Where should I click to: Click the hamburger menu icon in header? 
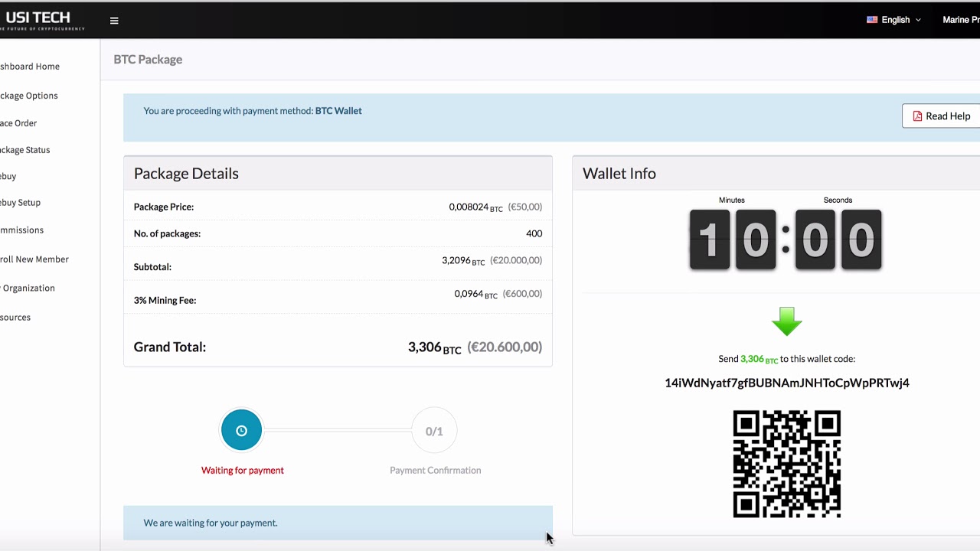(x=114, y=21)
